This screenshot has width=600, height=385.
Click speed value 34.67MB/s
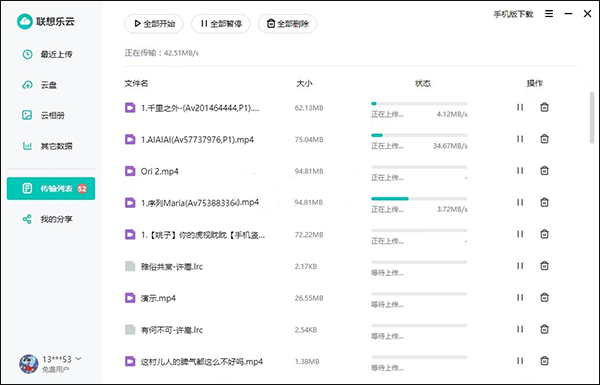click(x=450, y=146)
